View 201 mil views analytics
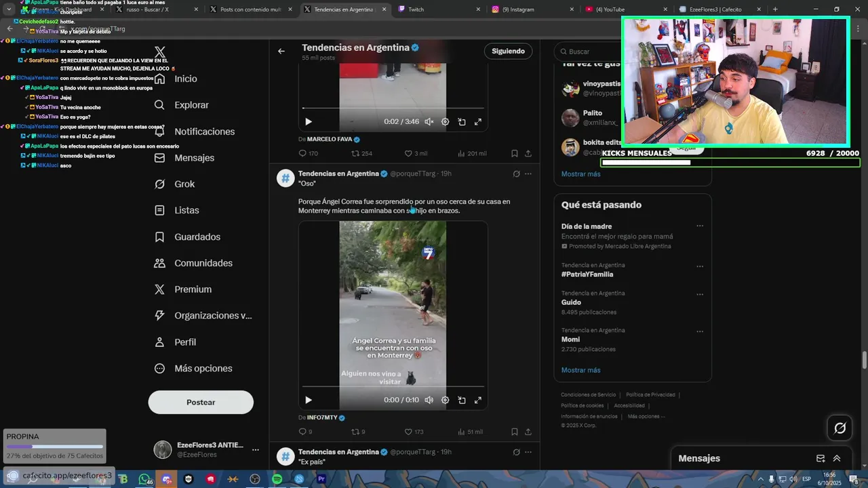This screenshot has height=488, width=868. (x=472, y=154)
